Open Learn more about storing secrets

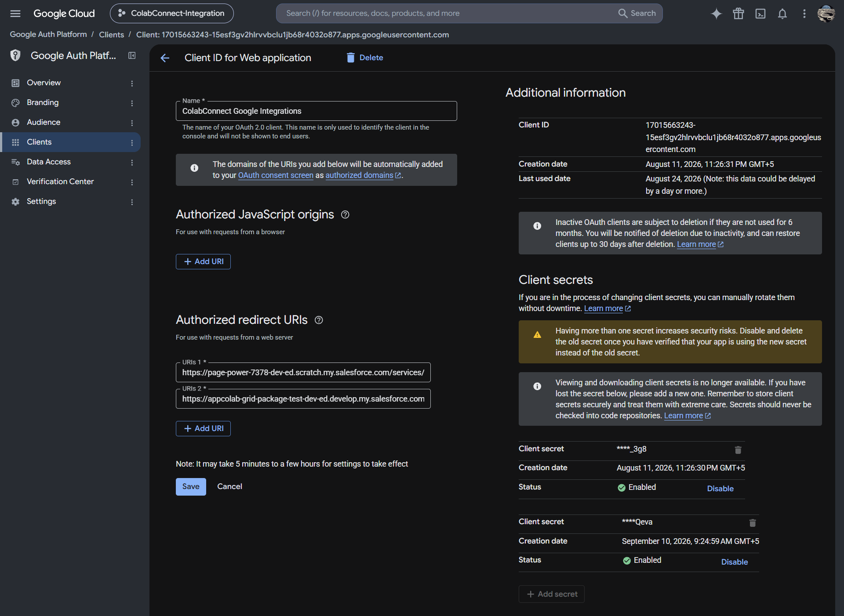688,416
